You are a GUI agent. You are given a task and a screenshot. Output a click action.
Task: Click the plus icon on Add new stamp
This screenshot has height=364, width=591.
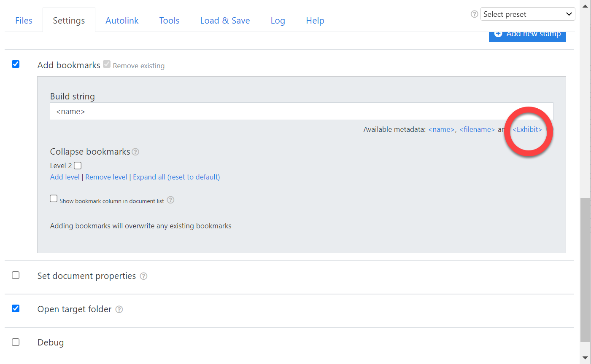(x=498, y=34)
